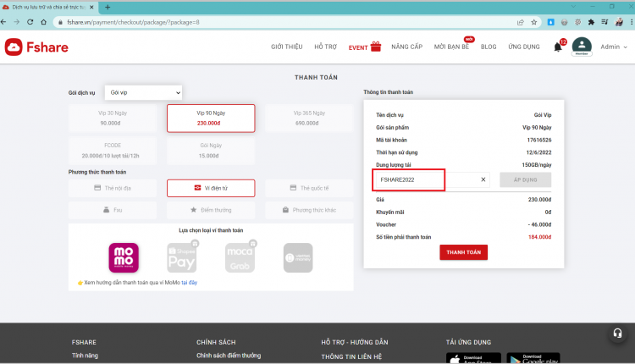Select the Viettel Money wallet icon
Screen dimensions: 635x364
click(x=298, y=257)
